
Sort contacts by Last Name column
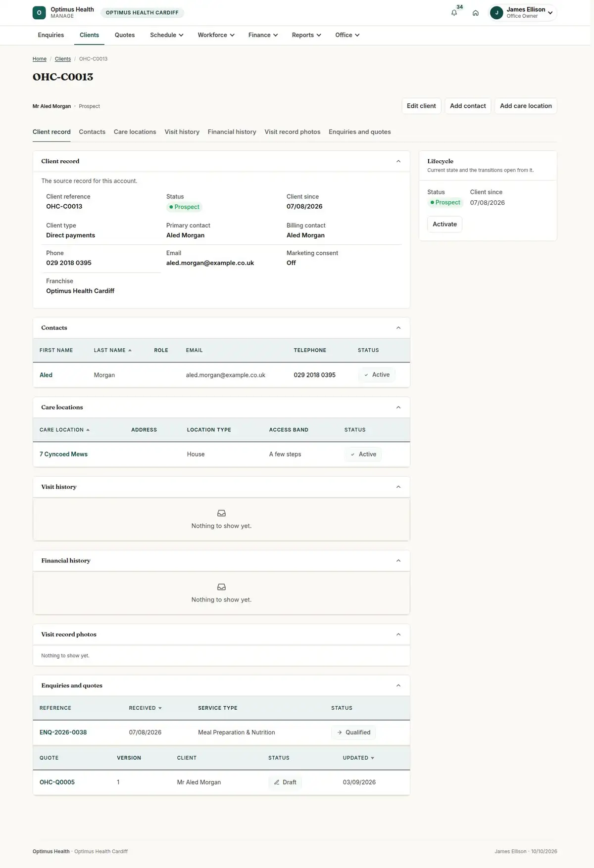point(113,350)
